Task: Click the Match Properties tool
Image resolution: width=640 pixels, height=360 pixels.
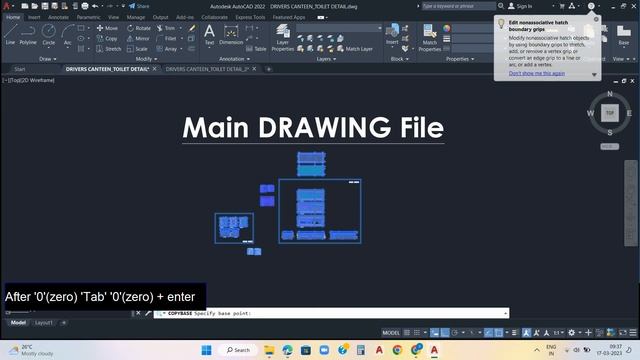Action: tap(429, 38)
